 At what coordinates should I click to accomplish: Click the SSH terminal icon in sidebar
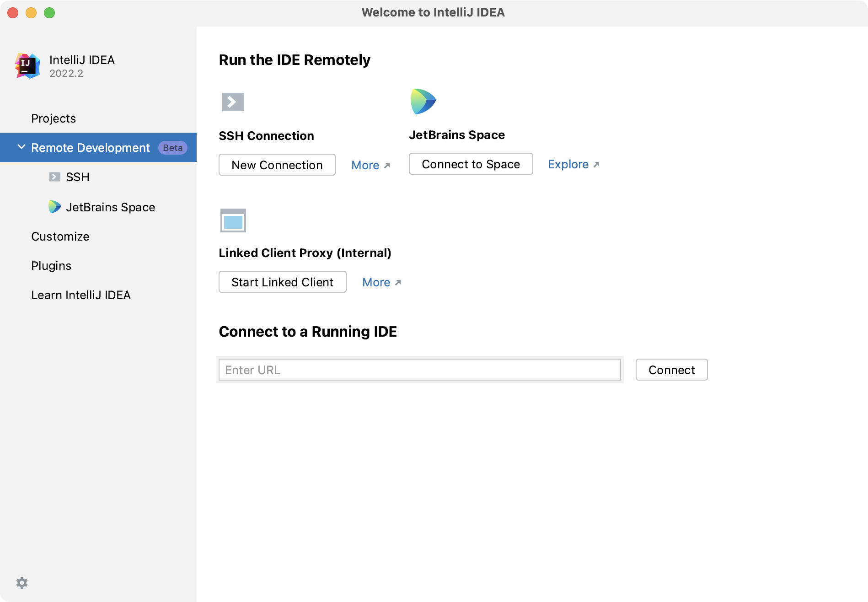click(55, 177)
